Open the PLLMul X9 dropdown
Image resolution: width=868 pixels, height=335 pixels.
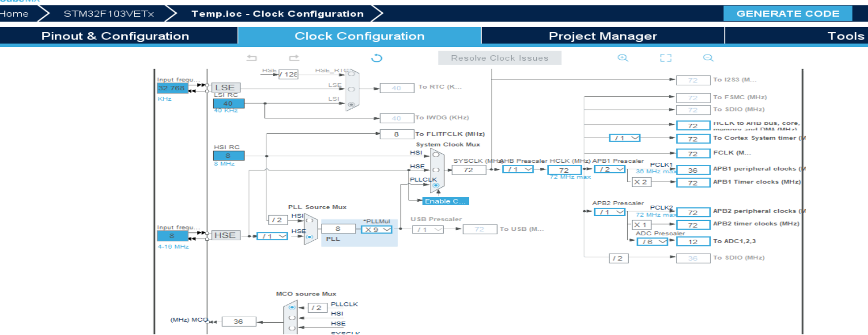click(377, 229)
